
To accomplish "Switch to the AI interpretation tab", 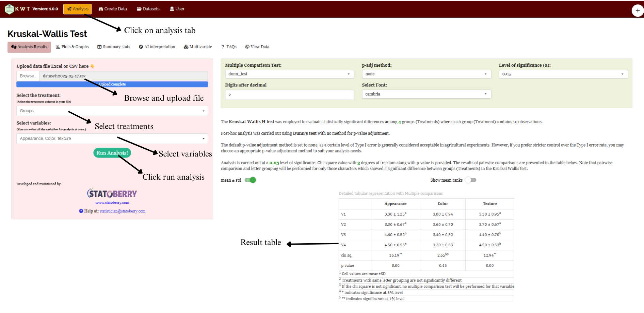I will click(x=157, y=47).
